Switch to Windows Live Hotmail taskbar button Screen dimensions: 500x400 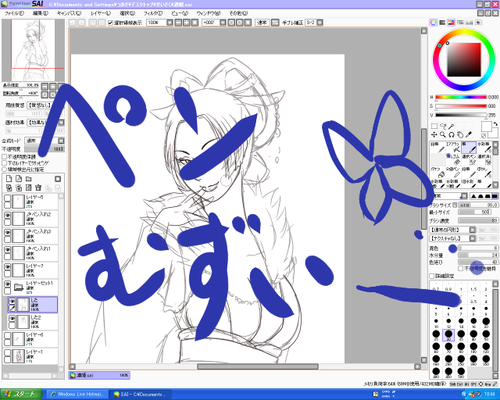[77, 394]
